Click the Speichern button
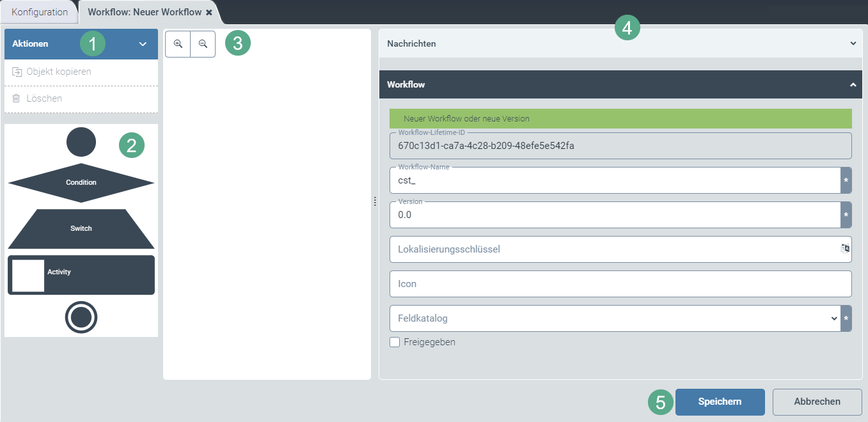This screenshot has width=868, height=422. pyautogui.click(x=720, y=402)
